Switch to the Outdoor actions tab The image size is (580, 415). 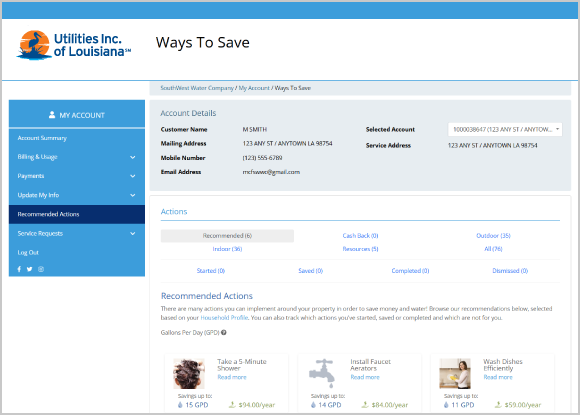493,236
